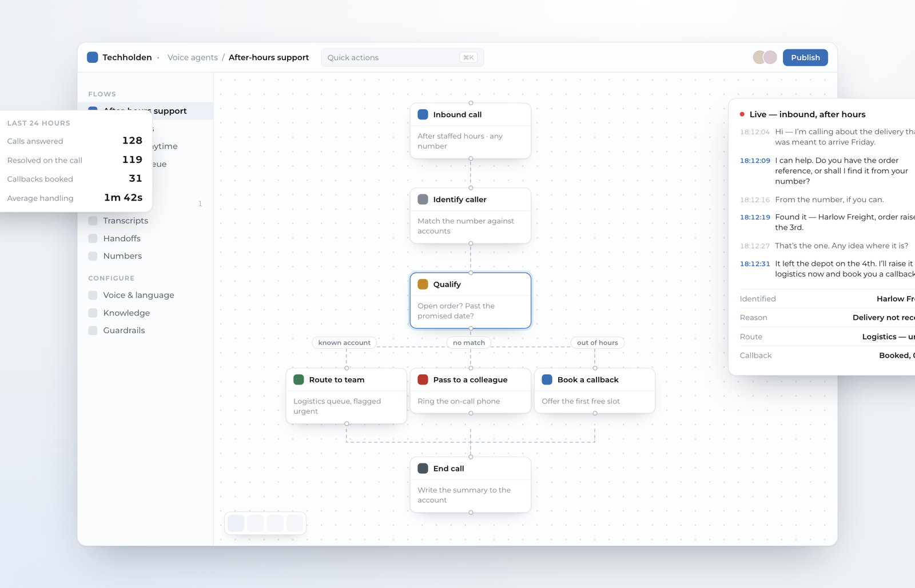Click the 18:12:31 transcript timestamp
The width and height of the screenshot is (915, 588).
point(755,264)
